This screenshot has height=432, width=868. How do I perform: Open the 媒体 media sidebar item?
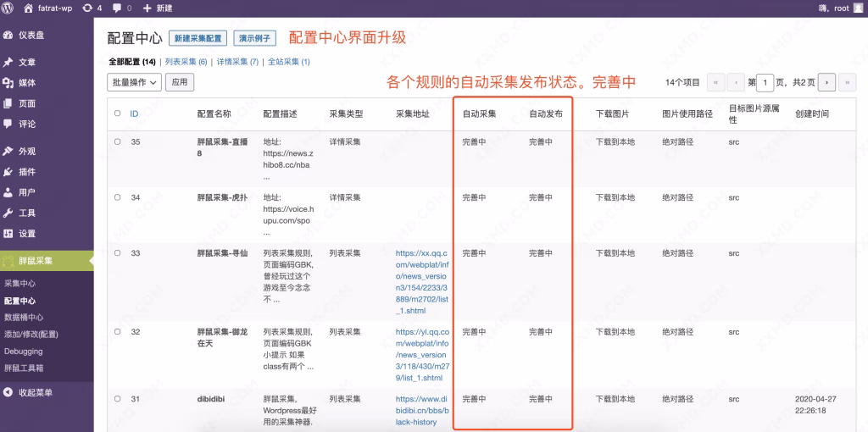(26, 83)
